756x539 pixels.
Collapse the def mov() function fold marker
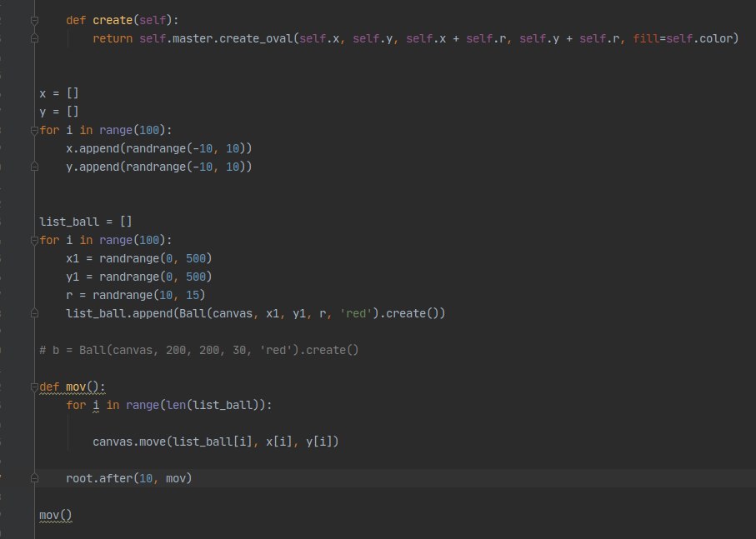coord(34,387)
